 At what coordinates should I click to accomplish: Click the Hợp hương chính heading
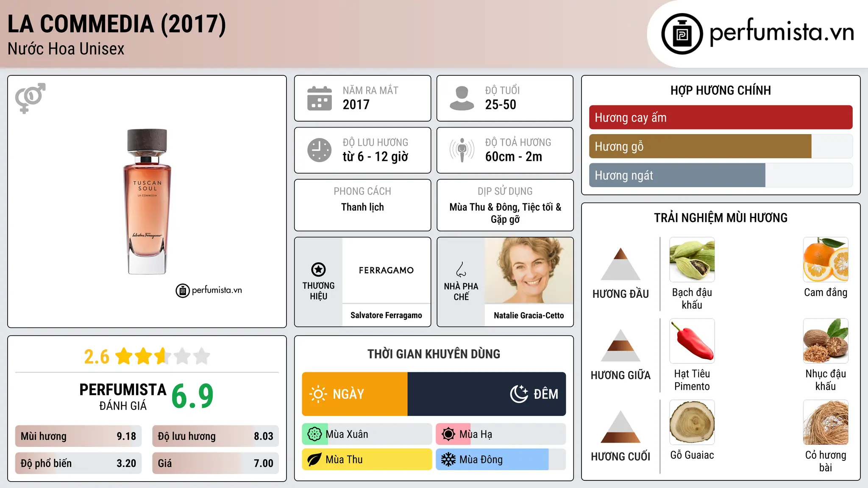coord(721,90)
